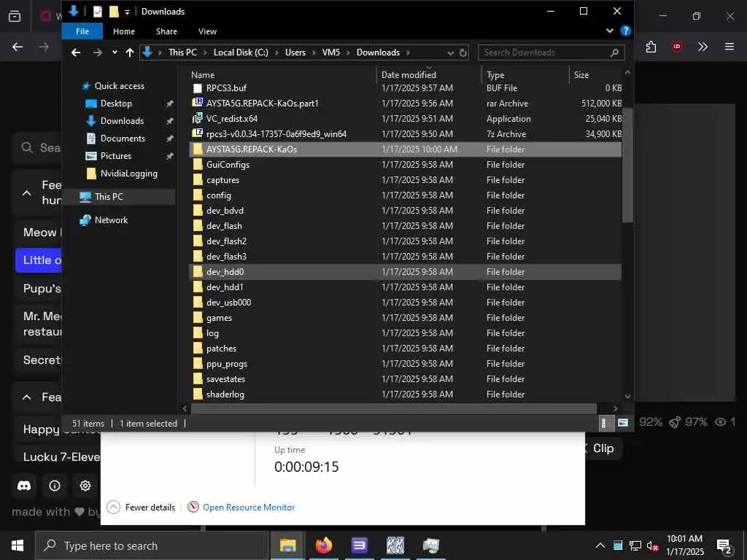Switch to the Share ribbon tab
This screenshot has width=747, height=560.
pos(166,31)
